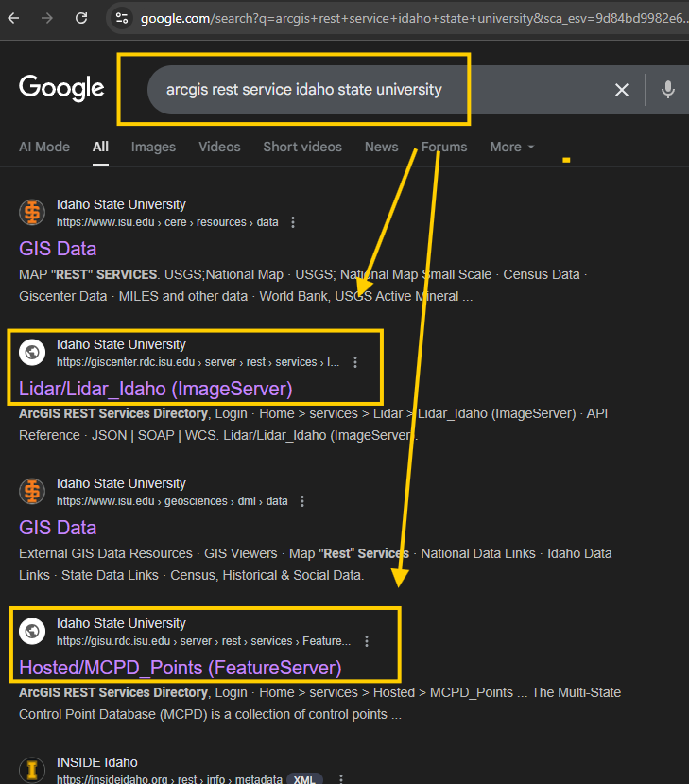Viewport: 689px width, 784px height.
Task: Clear the search query with X
Action: coord(622,90)
